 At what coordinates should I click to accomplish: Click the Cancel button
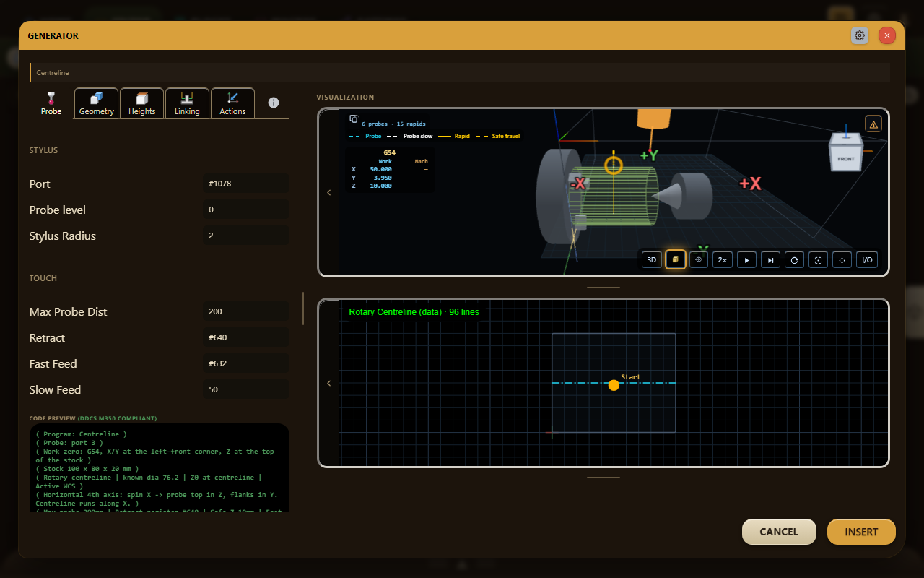(779, 532)
